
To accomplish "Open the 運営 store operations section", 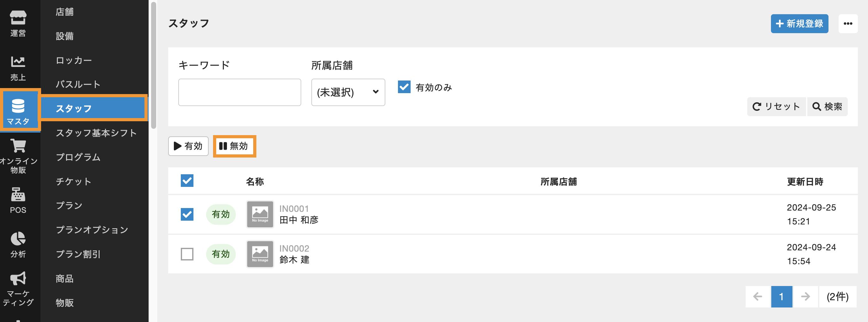I will point(18,23).
